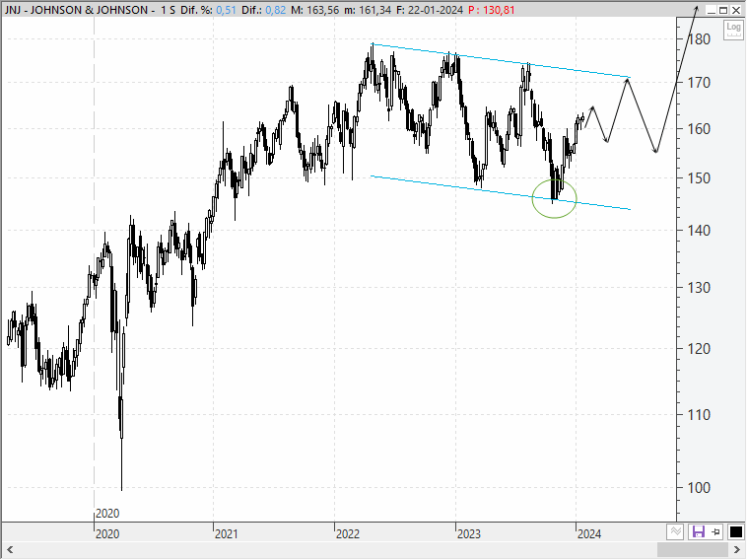Screen dimensions: 747x560
Task: Click the '1 S' timeframe label
Action: [x=169, y=10]
